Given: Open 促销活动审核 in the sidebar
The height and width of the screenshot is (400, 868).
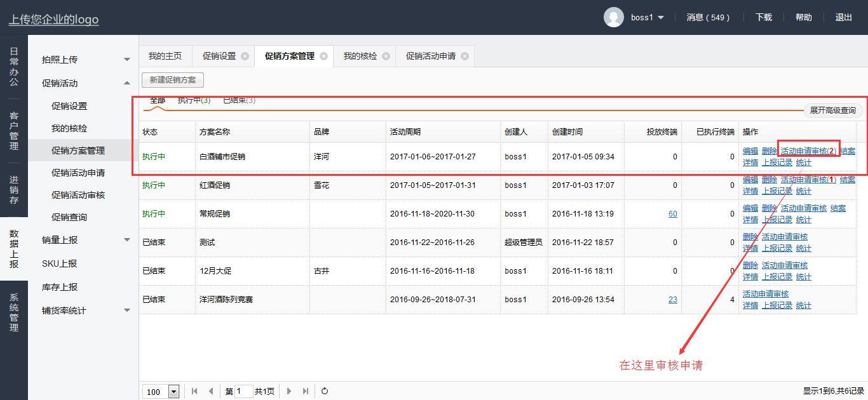Looking at the screenshot, I should 78,195.
